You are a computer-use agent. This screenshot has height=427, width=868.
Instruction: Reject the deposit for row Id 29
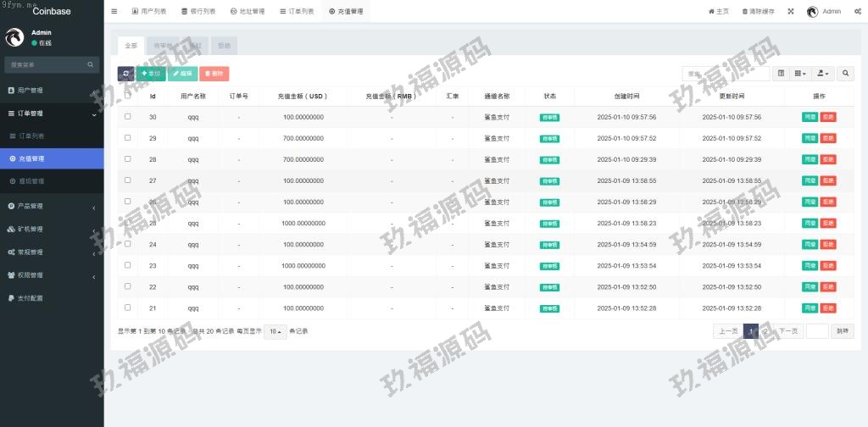828,138
